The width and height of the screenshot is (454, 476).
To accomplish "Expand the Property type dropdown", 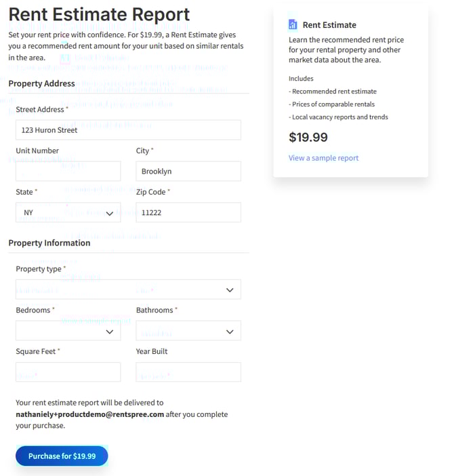I will [128, 290].
